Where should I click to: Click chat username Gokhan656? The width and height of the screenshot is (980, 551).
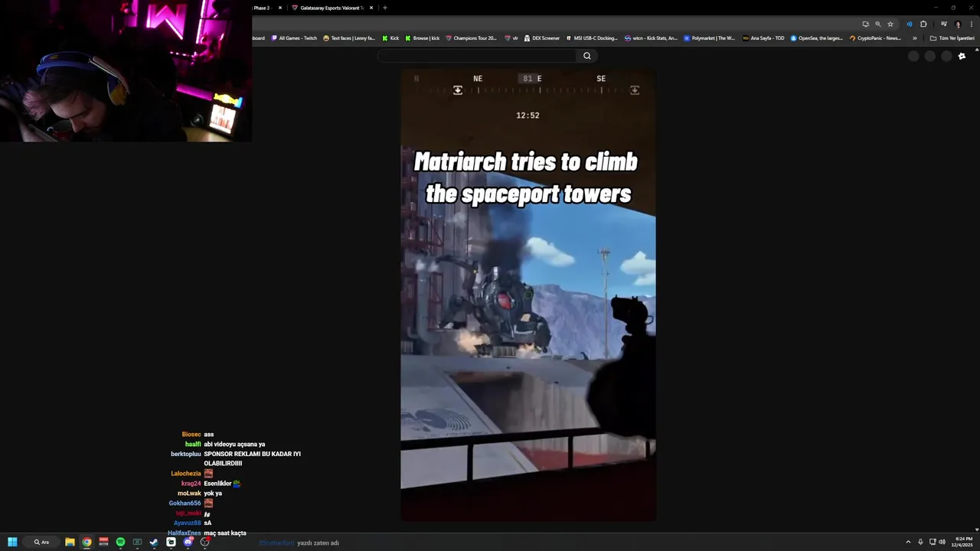click(x=185, y=504)
